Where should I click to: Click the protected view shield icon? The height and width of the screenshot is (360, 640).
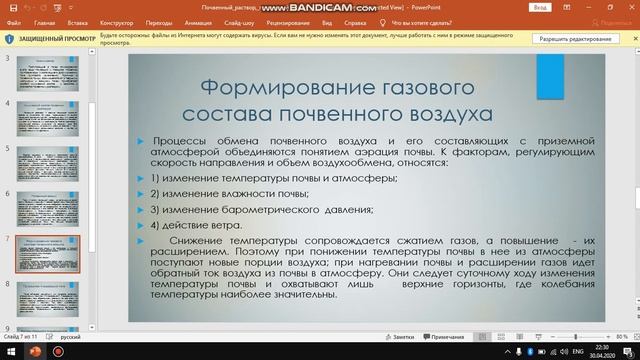click(9, 39)
